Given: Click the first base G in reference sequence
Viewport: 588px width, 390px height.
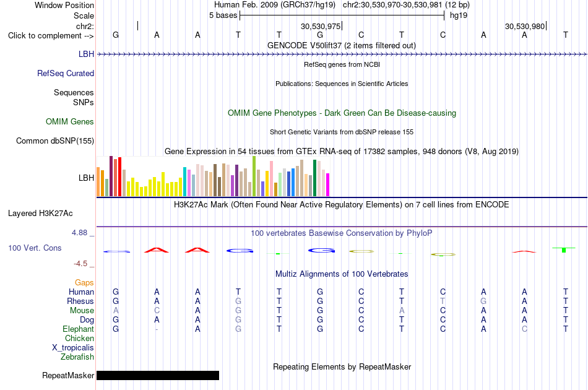Looking at the screenshot, I should pyautogui.click(x=116, y=35).
